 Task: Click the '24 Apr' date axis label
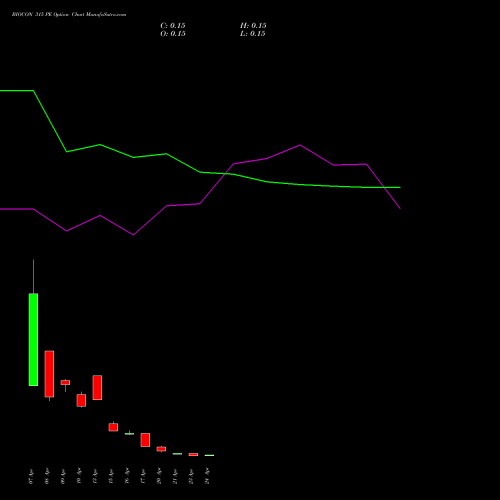coord(207,476)
